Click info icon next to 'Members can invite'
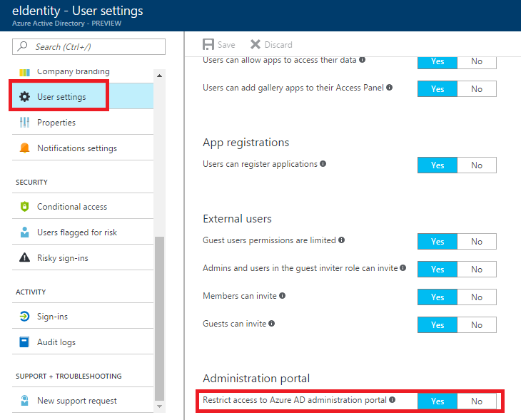521x420 pixels. 283,295
